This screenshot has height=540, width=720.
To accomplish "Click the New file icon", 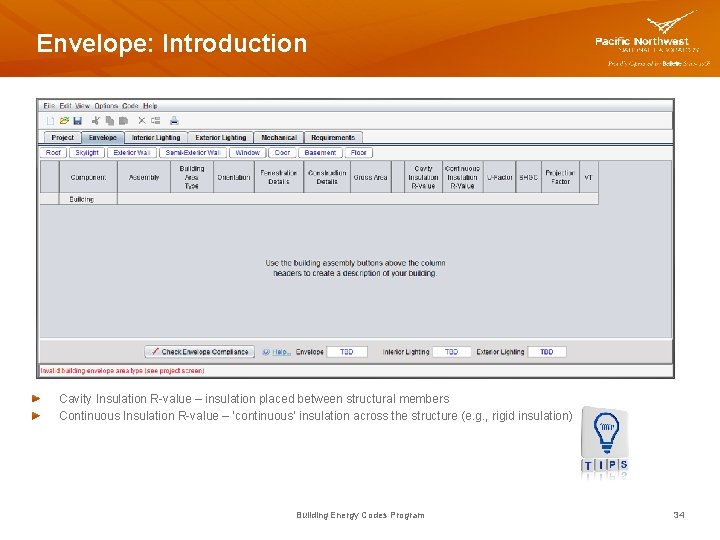I will pos(51,121).
